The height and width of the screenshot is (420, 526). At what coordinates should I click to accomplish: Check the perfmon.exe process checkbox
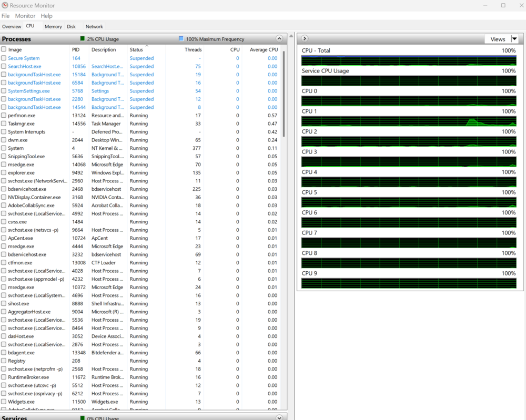pos(4,116)
